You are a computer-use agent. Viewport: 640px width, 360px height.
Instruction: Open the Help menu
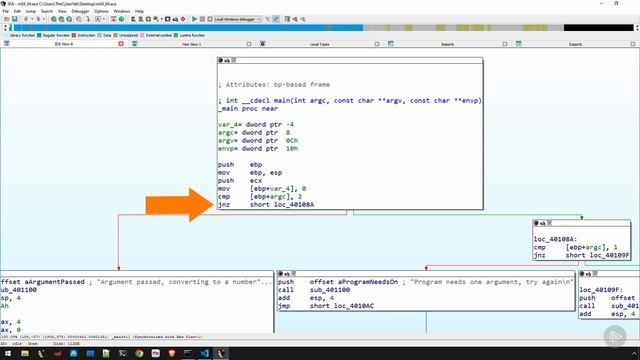139,11
